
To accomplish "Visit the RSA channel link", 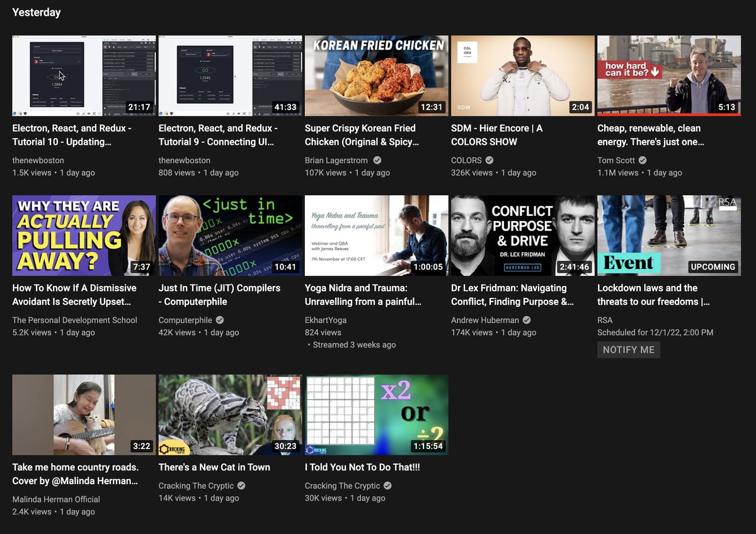I will pyautogui.click(x=605, y=320).
